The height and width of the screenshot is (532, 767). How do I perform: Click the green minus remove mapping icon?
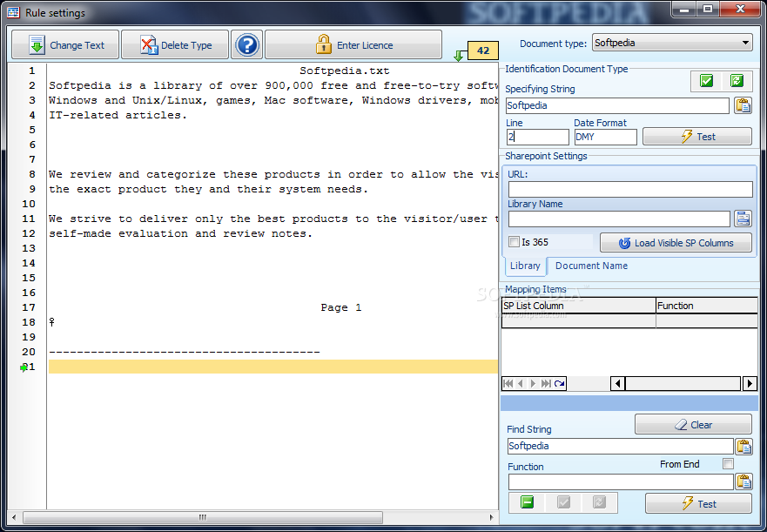tap(527, 502)
